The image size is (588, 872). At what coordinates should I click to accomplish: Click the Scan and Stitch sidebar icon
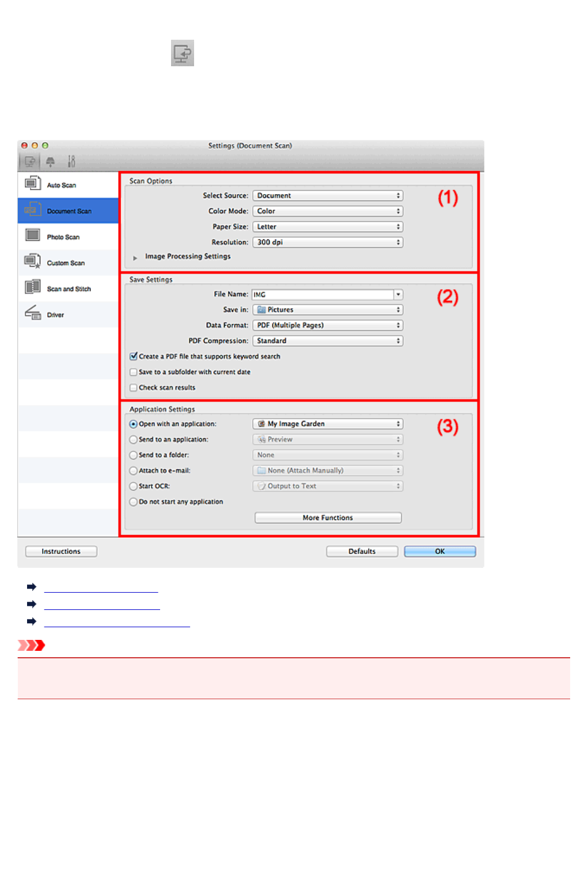pyautogui.click(x=33, y=287)
